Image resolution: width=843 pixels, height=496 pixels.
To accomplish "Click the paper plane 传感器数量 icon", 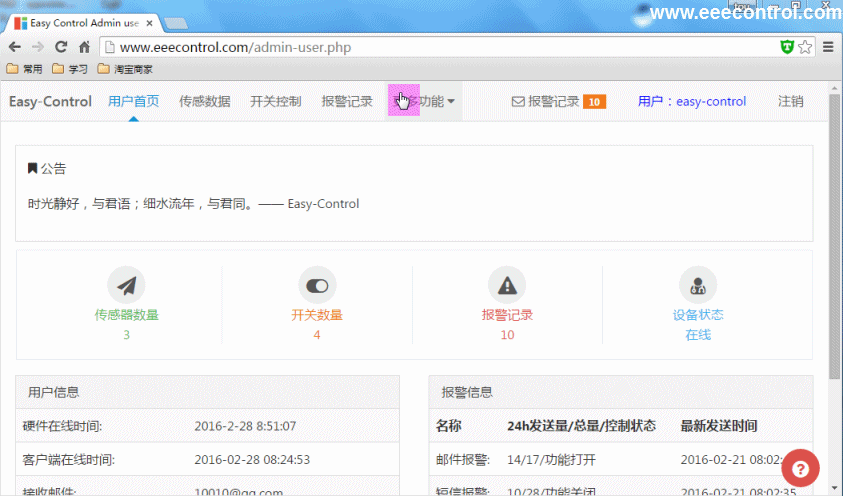I will (126, 285).
